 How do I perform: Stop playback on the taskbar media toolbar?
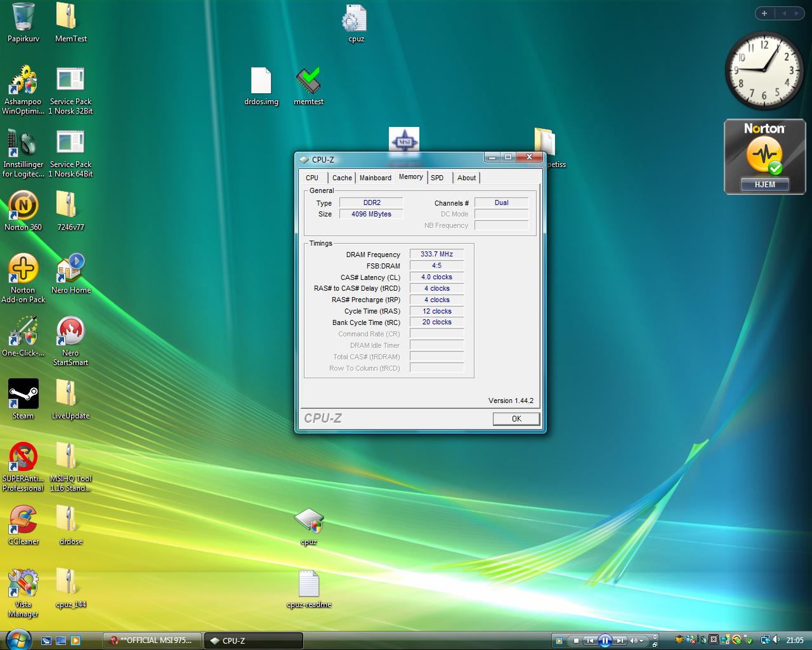coord(576,640)
